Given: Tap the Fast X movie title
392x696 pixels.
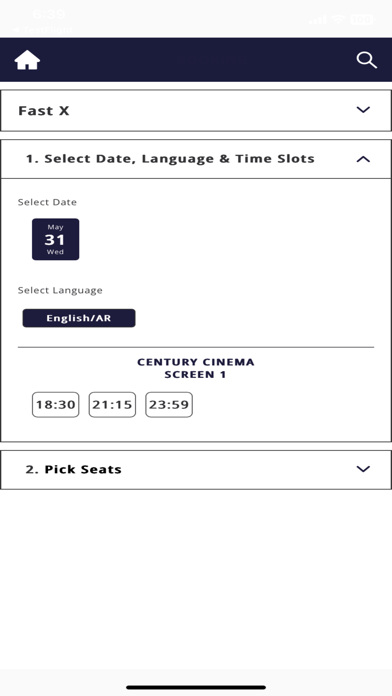Looking at the screenshot, I should tap(44, 111).
